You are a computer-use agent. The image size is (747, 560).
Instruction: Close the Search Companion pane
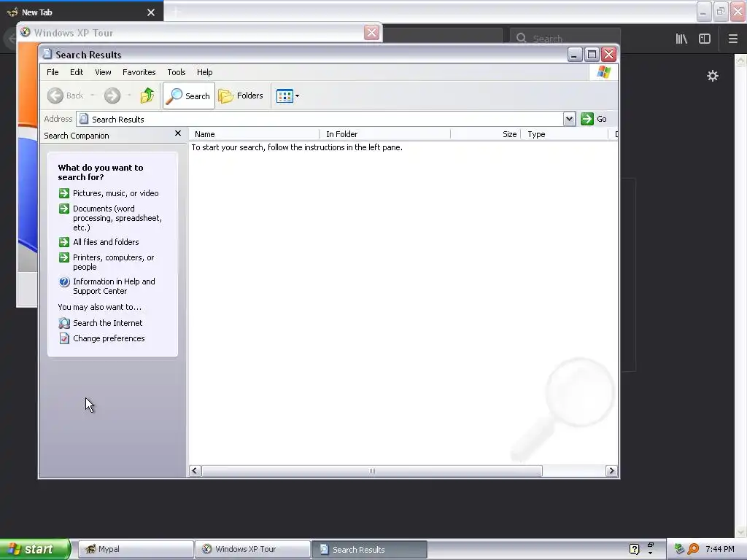coord(178,134)
